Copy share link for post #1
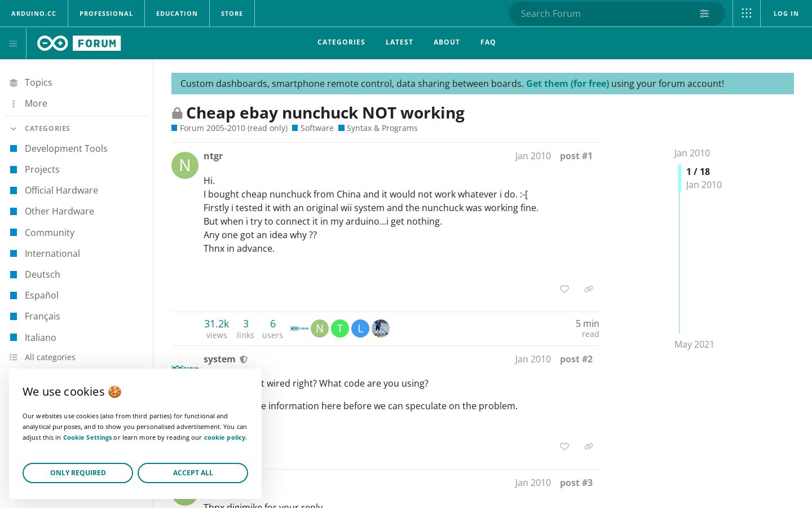 coord(589,289)
